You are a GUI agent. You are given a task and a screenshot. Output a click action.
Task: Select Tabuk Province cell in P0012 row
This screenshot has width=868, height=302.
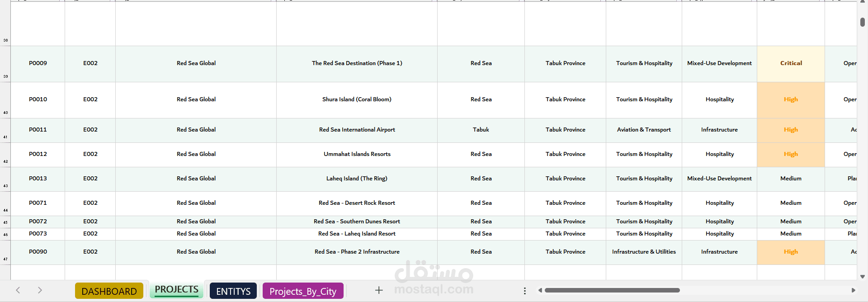(x=565, y=155)
